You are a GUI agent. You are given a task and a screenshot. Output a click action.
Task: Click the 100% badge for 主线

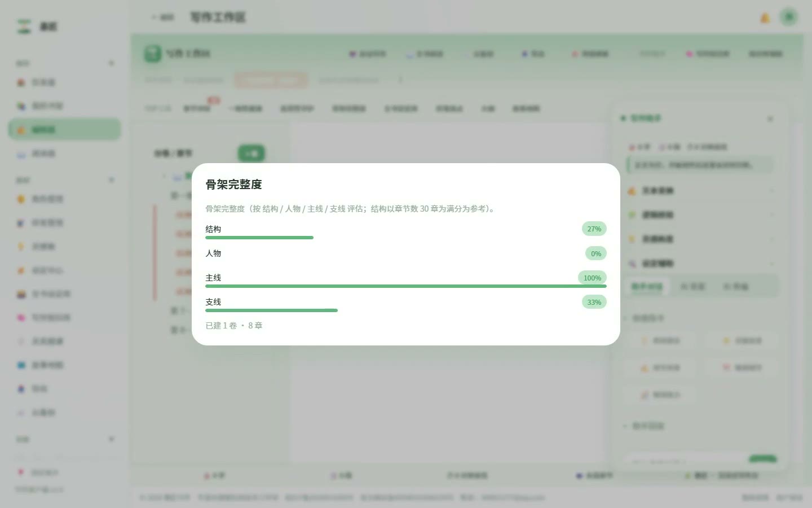[592, 278]
